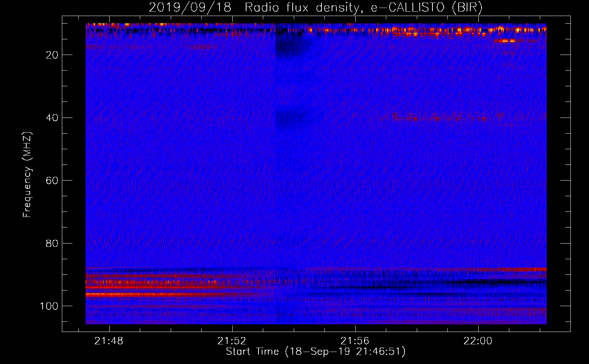
Task: Click the frequency tick label '80'
Action: click(x=52, y=244)
